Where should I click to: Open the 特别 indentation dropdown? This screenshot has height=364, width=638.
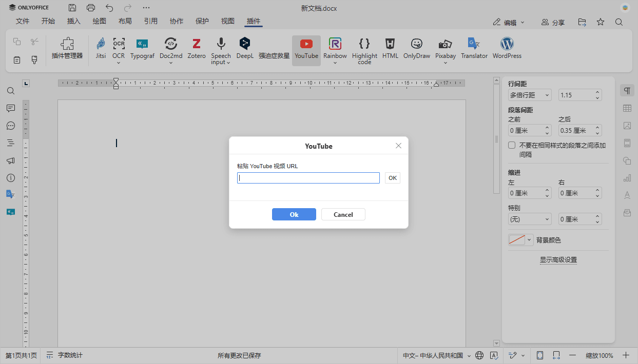(x=529, y=219)
